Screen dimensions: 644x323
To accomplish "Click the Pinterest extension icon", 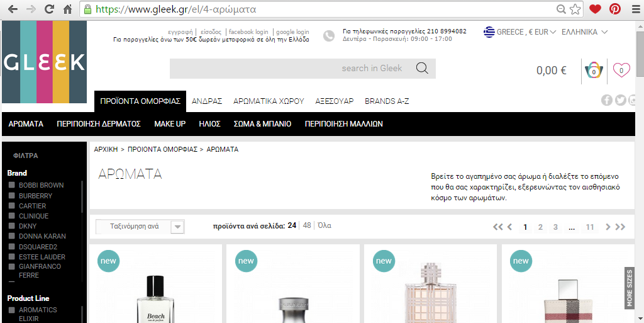I will (x=615, y=9).
